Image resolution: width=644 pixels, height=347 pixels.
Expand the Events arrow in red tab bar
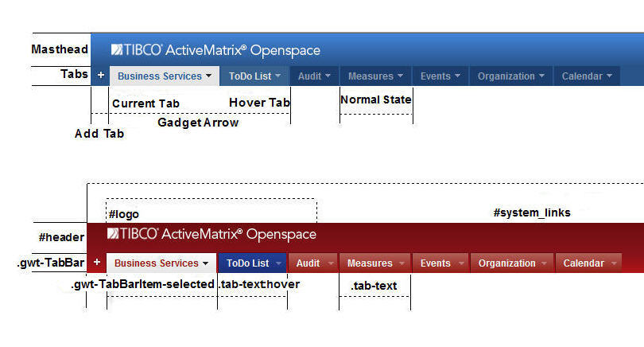point(461,263)
